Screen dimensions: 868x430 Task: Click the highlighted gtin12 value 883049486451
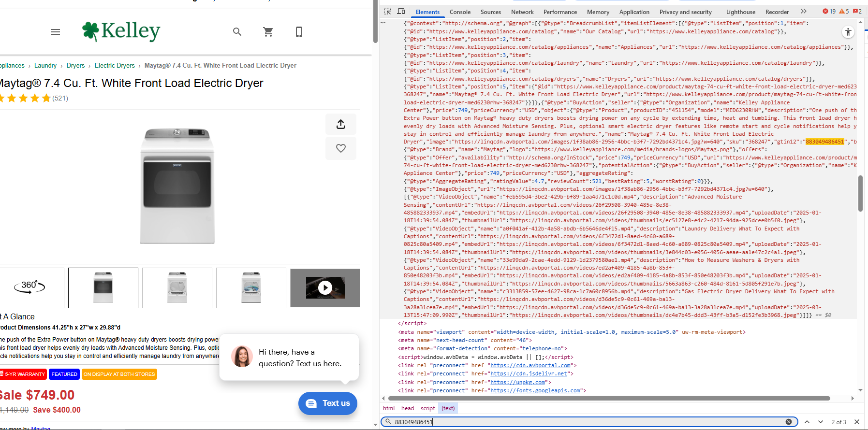pos(824,142)
